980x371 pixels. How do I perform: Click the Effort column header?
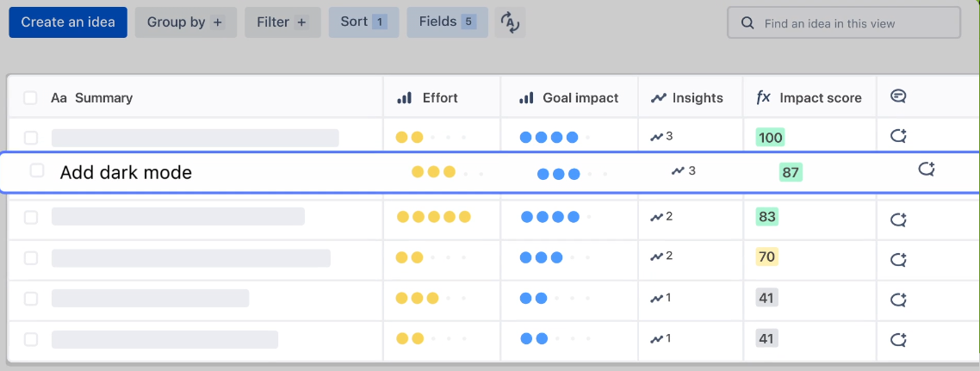click(x=439, y=98)
